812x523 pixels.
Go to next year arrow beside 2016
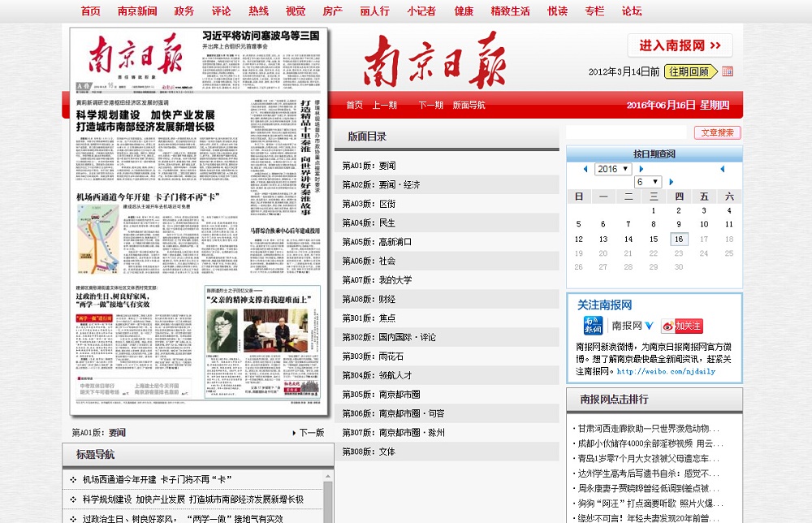click(641, 169)
